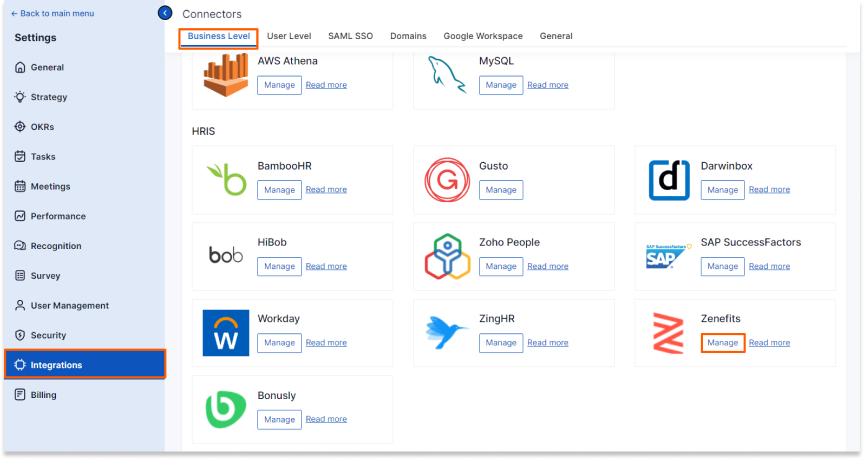The image size is (864, 460).
Task: Read more about BambooHR
Action: coord(326,190)
